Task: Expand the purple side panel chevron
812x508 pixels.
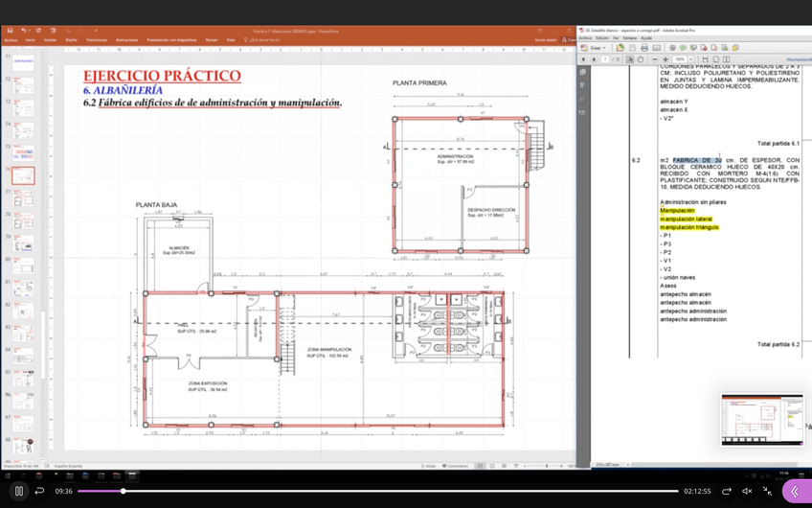Action: 795,491
